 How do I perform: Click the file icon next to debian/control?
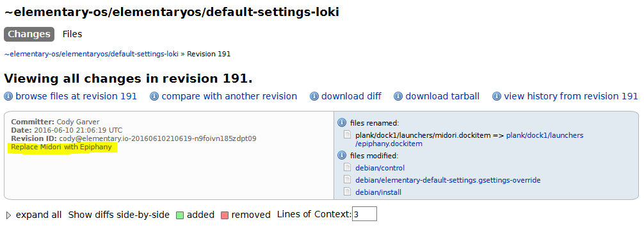pyautogui.click(x=348, y=167)
